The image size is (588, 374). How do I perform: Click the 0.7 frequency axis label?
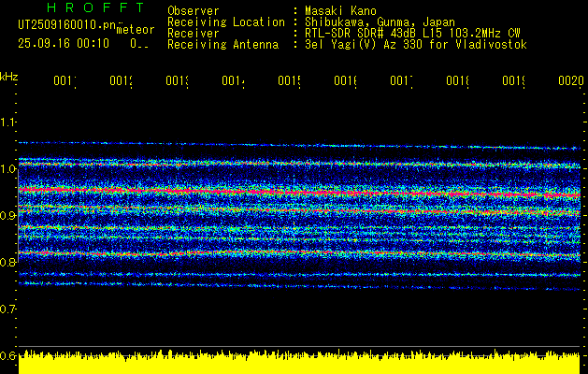click(x=7, y=309)
